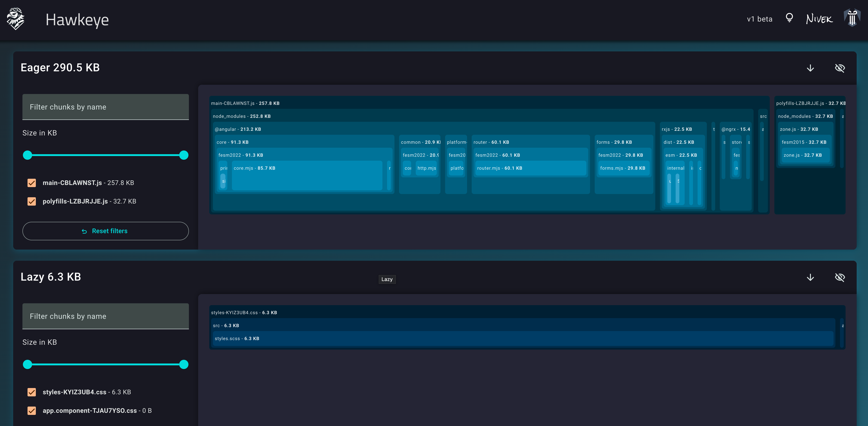The image size is (868, 426).
Task: Toggle the lightbulb theme icon
Action: (789, 18)
